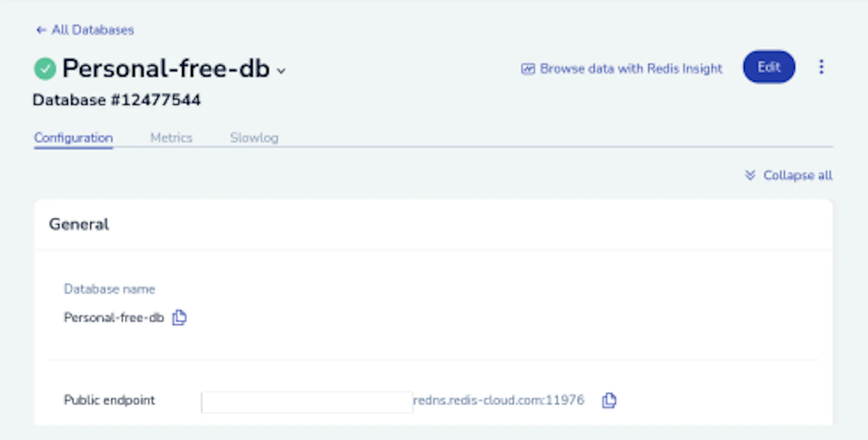Viewport: 868px width, 440px height.
Task: Click the Personal-free-db page title
Action: [166, 69]
